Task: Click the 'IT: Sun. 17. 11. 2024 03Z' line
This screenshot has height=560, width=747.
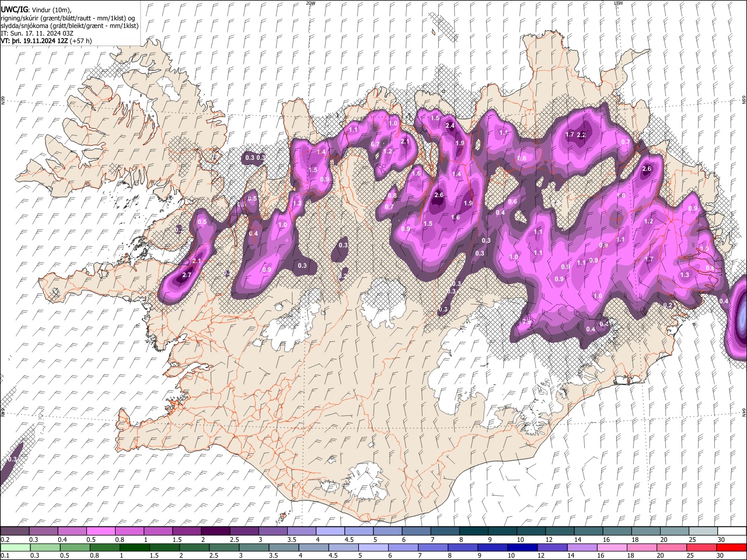Action: click(x=37, y=33)
